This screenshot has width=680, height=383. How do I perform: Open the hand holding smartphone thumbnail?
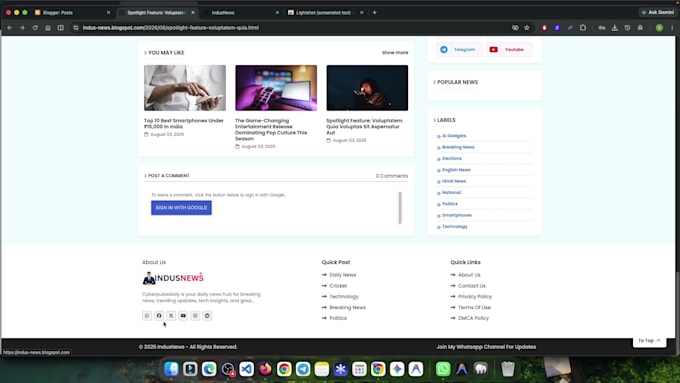coord(185,88)
